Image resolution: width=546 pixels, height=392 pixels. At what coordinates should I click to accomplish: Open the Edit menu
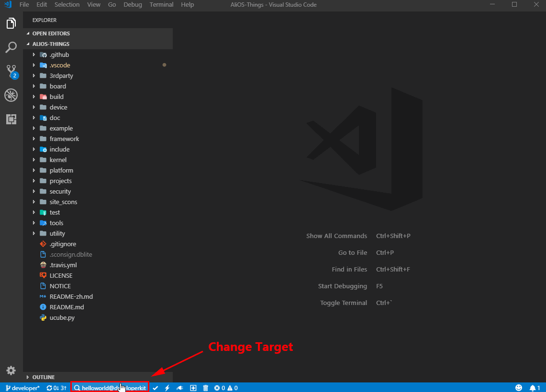pyautogui.click(x=42, y=4)
